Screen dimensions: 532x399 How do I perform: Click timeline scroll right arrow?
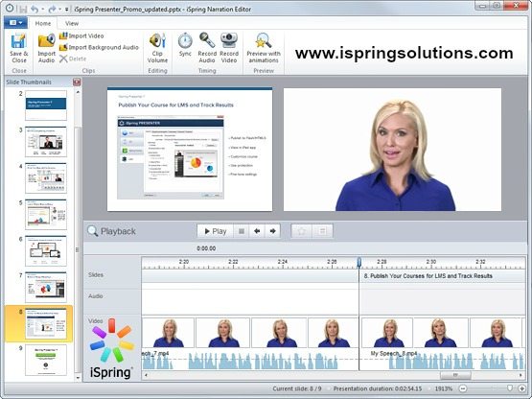click(x=520, y=375)
